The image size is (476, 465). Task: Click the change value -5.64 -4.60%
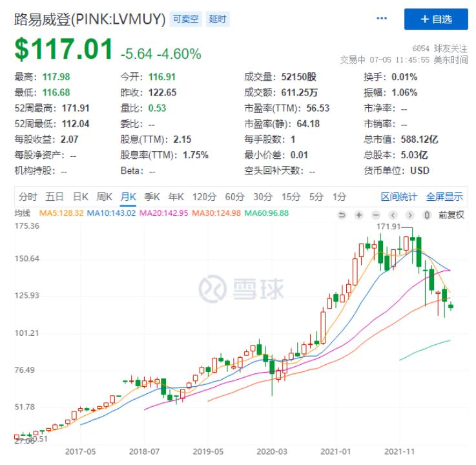(161, 54)
